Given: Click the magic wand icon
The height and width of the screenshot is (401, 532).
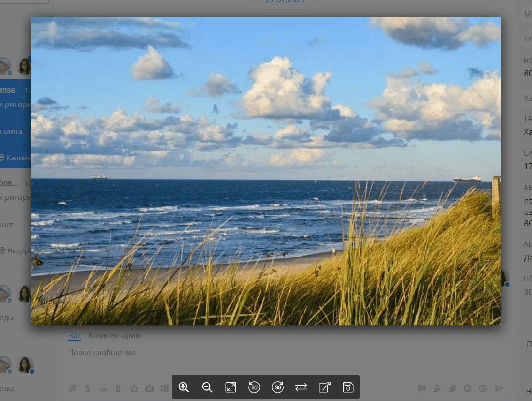Looking at the screenshot, I should [72, 388].
